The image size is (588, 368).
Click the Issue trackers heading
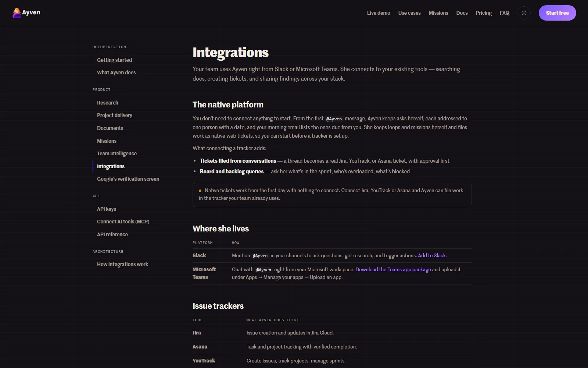pos(218,306)
